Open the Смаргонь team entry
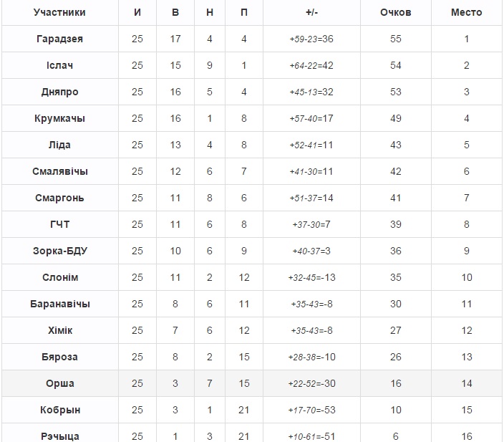 tap(59, 198)
